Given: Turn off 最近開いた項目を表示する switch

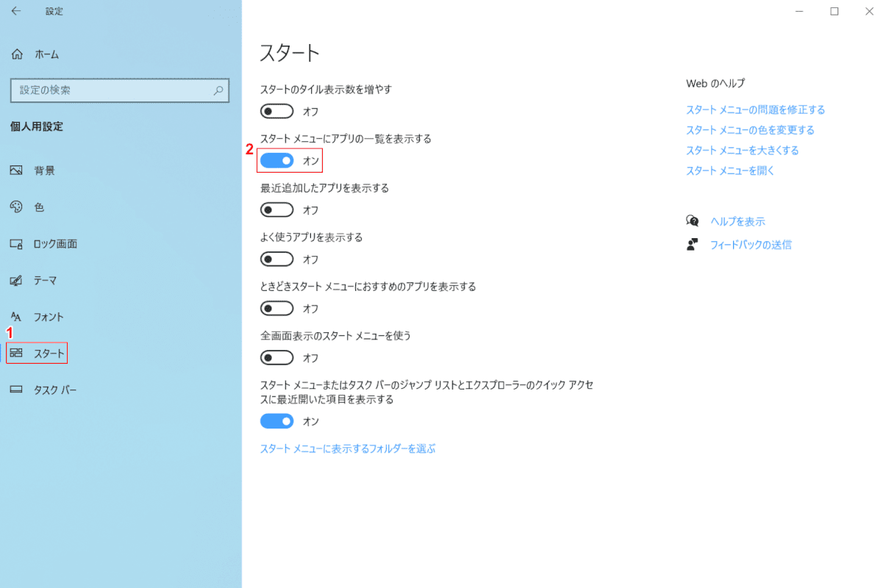Looking at the screenshot, I should click(x=277, y=421).
